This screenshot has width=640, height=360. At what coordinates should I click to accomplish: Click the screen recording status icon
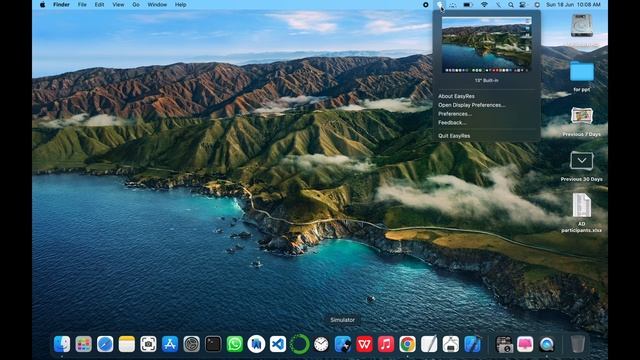coord(426,4)
